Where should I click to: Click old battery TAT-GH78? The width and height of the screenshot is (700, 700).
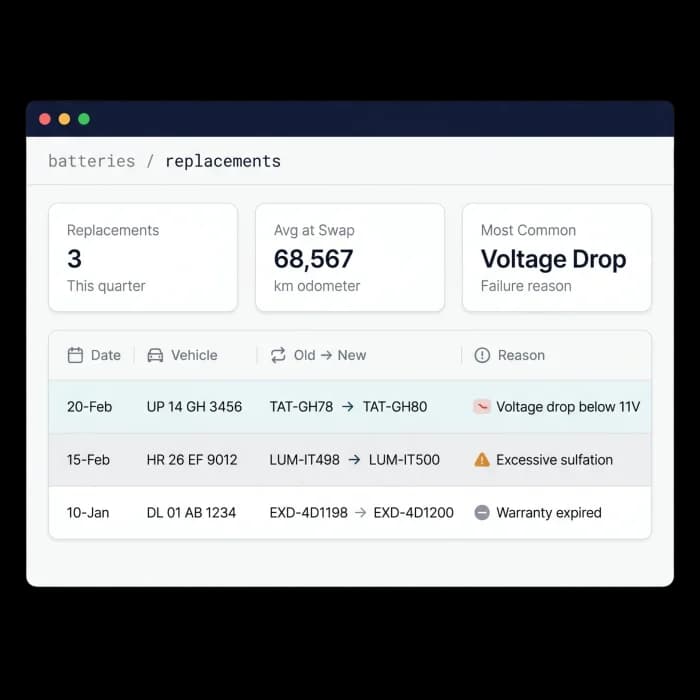301,407
